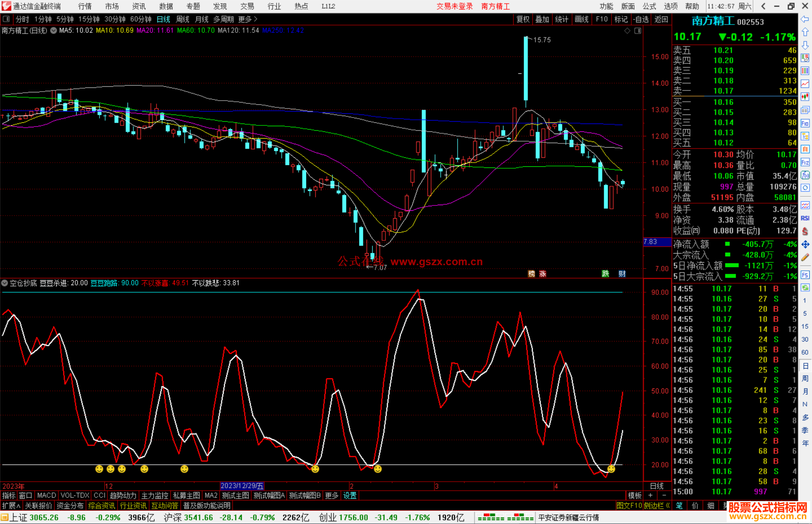Select the pencil drawing tool icon

(805, 257)
